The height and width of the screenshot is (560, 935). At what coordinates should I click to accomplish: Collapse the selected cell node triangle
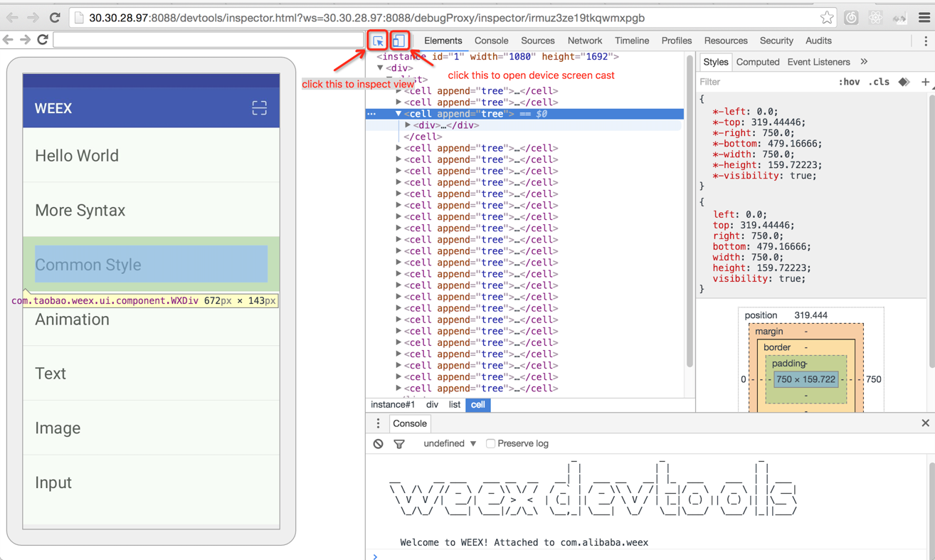398,114
